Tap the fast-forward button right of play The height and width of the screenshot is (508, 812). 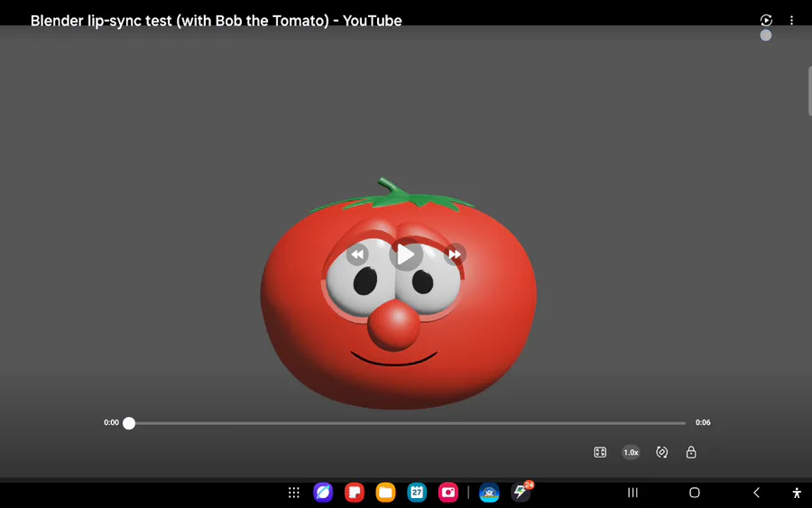(x=455, y=254)
